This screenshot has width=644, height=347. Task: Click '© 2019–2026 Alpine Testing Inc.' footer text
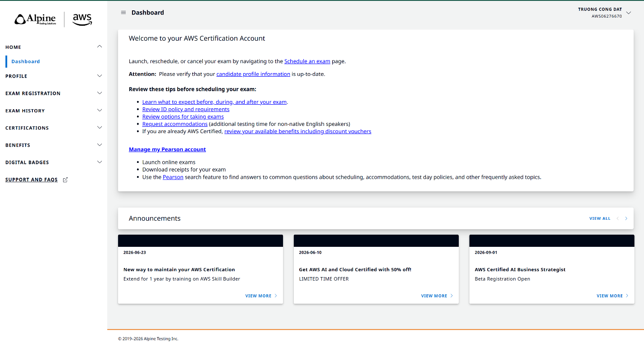coord(148,339)
